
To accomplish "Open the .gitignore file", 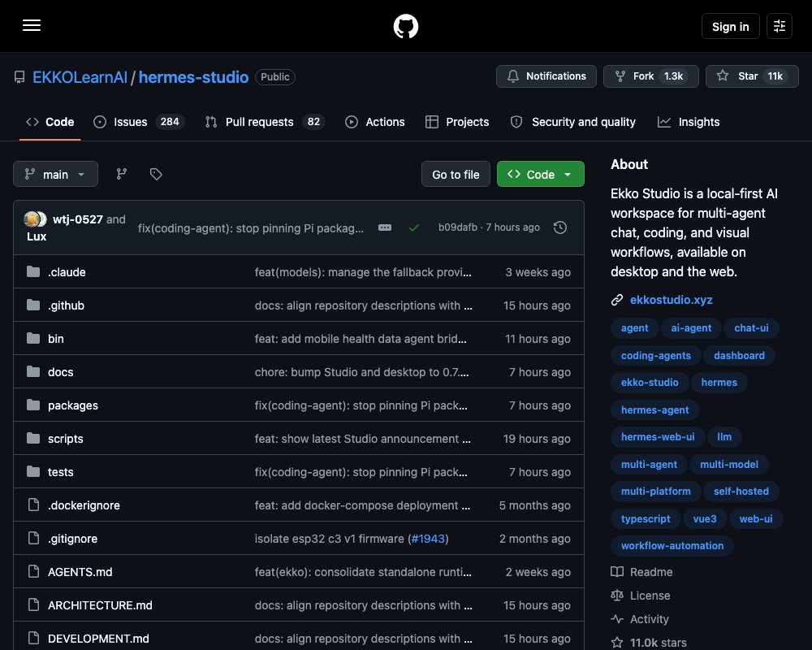I will 72,539.
